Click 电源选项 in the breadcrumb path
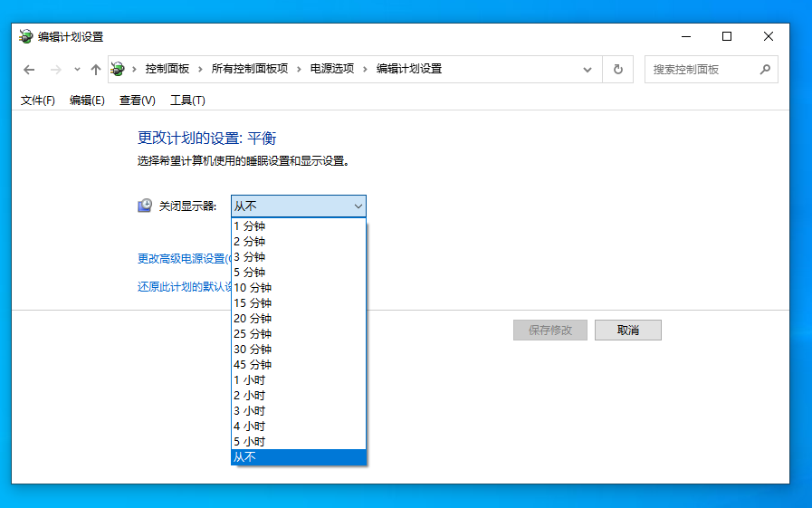The height and width of the screenshot is (508, 812). (332, 70)
